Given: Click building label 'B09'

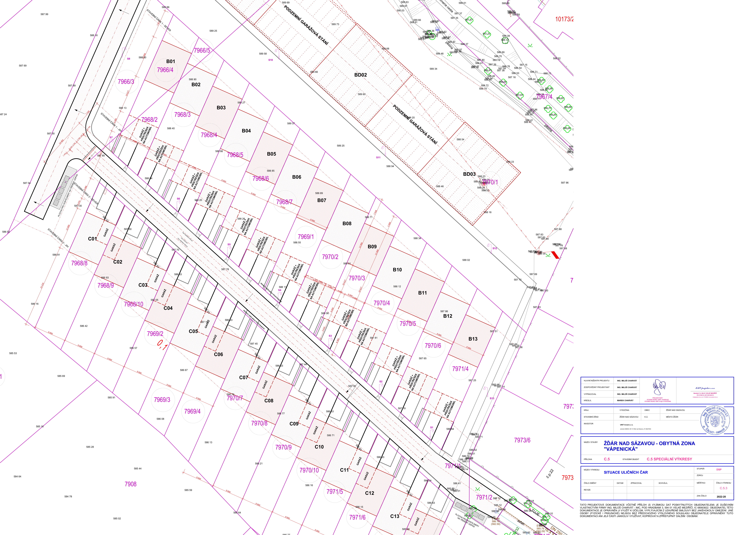Looking at the screenshot, I should pyautogui.click(x=372, y=246).
